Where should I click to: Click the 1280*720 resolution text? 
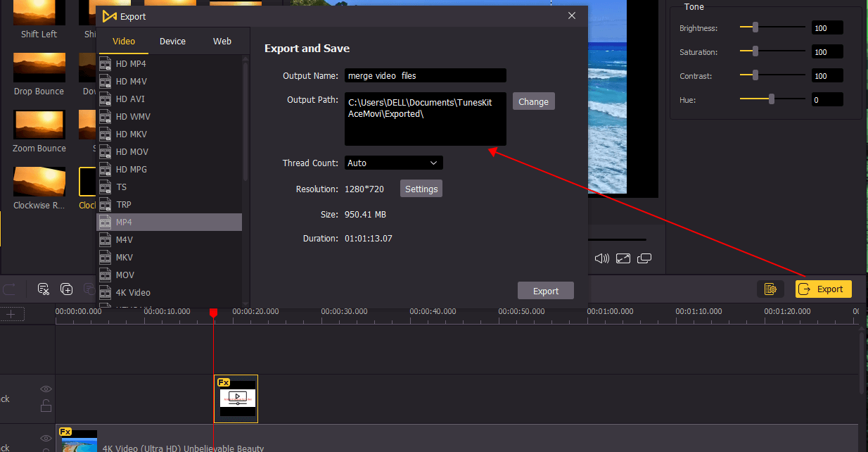click(x=364, y=189)
